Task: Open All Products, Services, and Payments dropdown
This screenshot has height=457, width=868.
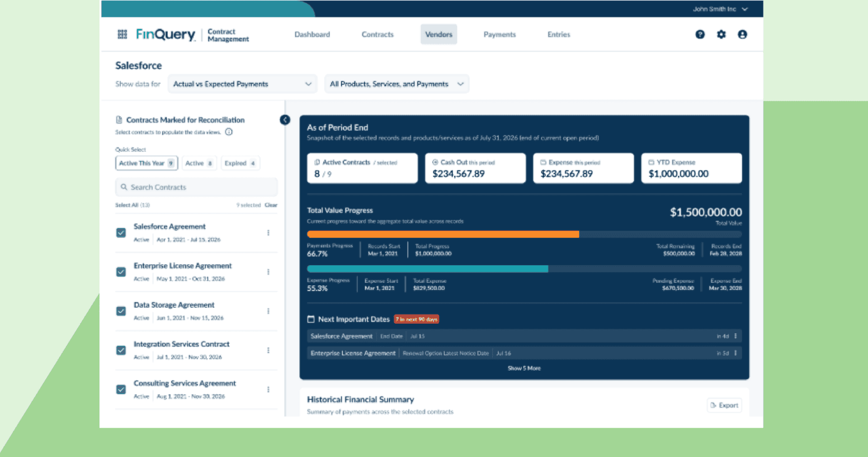Action: (x=396, y=84)
